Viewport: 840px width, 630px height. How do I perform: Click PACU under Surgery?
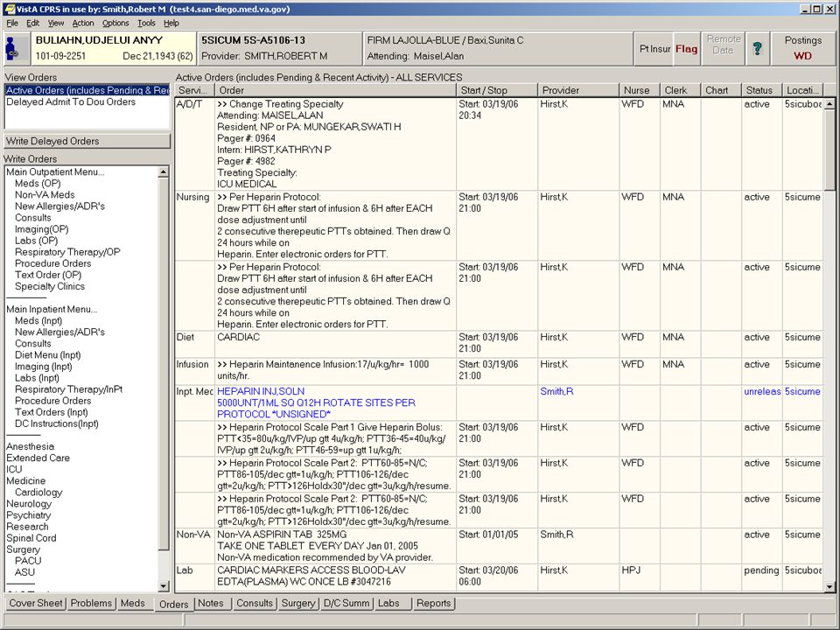point(28,560)
